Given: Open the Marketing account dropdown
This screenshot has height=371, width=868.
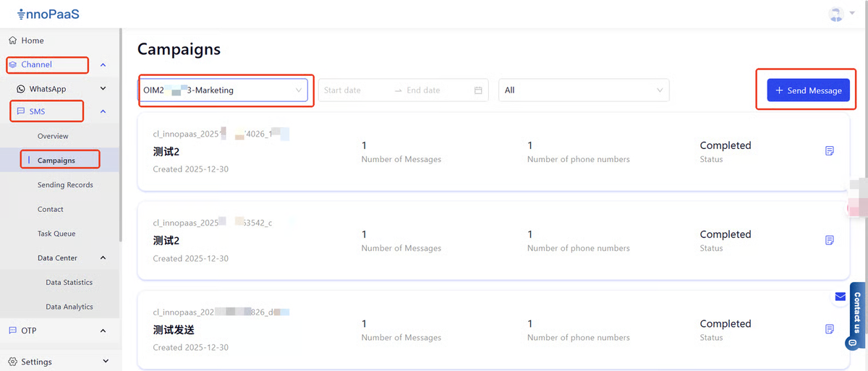Looking at the screenshot, I should 224,90.
